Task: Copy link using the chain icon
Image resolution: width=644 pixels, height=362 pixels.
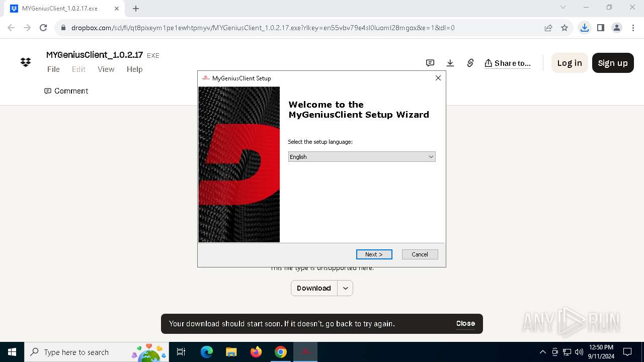Action: click(x=470, y=63)
